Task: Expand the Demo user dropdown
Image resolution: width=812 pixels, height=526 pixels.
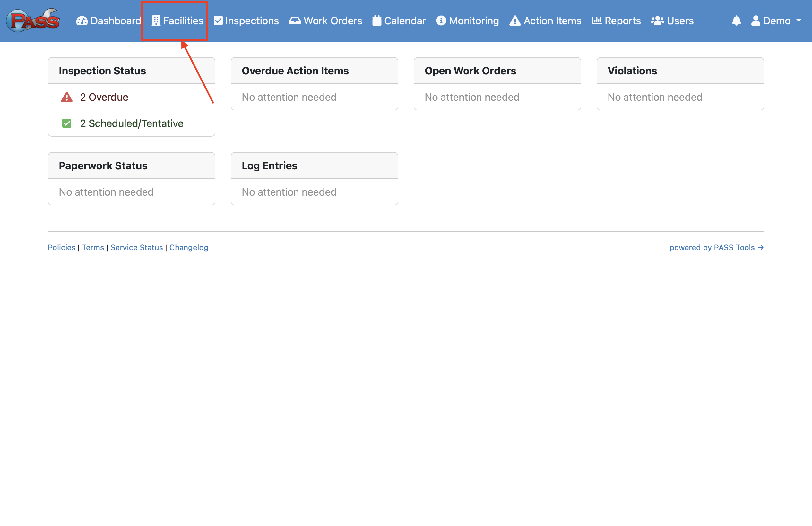Action: 776,21
